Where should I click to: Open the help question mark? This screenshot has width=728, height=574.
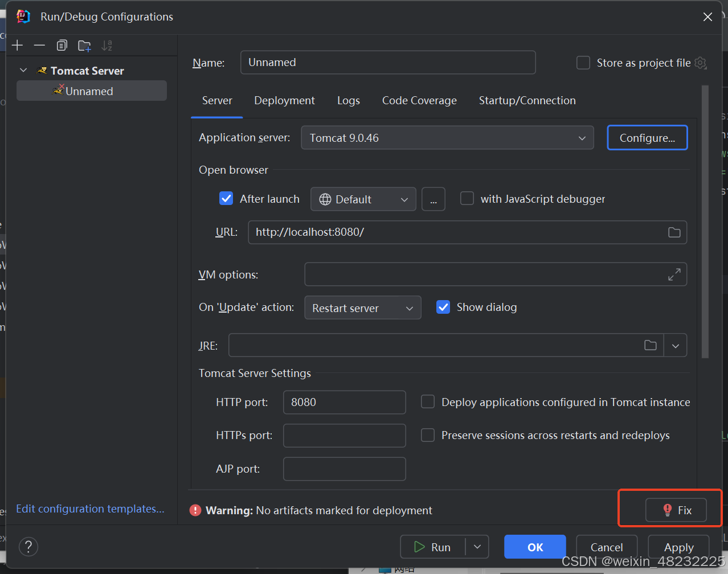(x=28, y=547)
